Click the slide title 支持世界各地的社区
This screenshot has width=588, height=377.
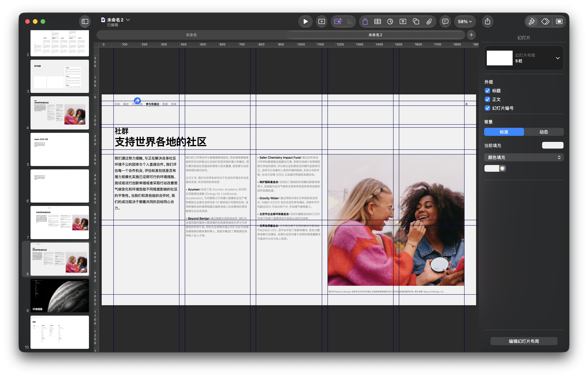[x=161, y=142]
